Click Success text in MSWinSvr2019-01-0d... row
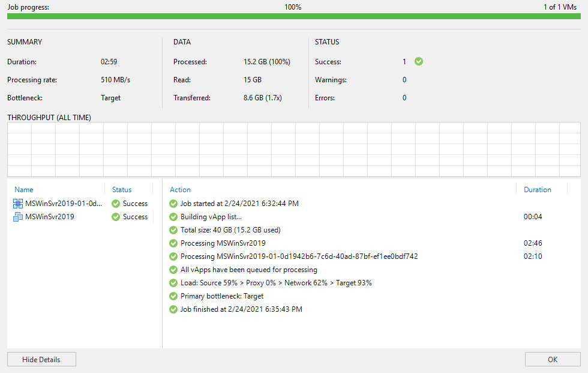Image resolution: width=588 pixels, height=373 pixels. 136,204
